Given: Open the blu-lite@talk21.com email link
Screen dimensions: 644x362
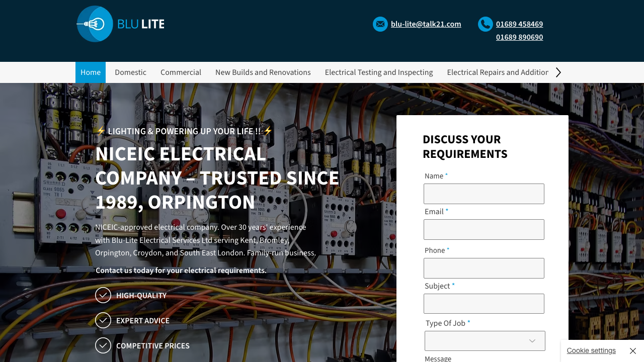Looking at the screenshot, I should coord(426,24).
